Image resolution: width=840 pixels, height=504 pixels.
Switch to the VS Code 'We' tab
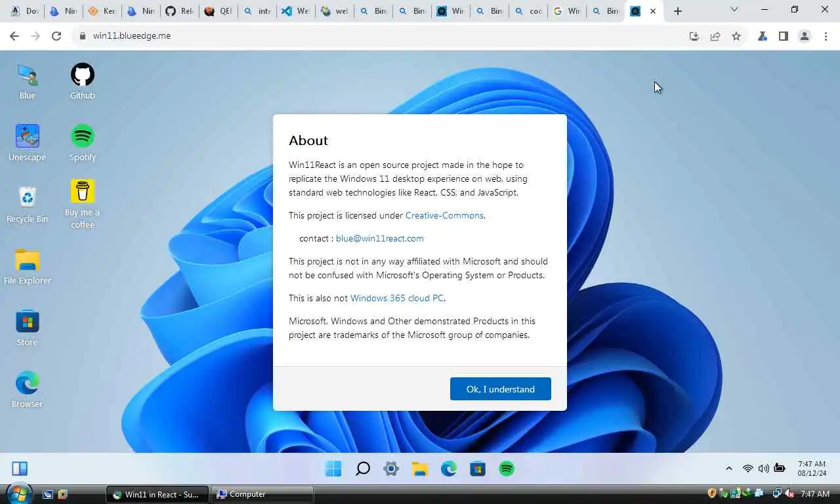pos(295,11)
